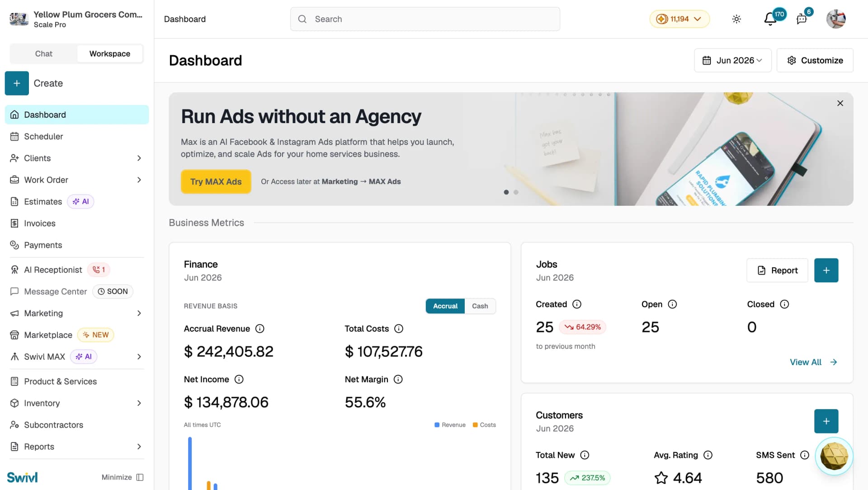Click the 237.5% customers change badge
Image resolution: width=868 pixels, height=490 pixels.
point(587,478)
